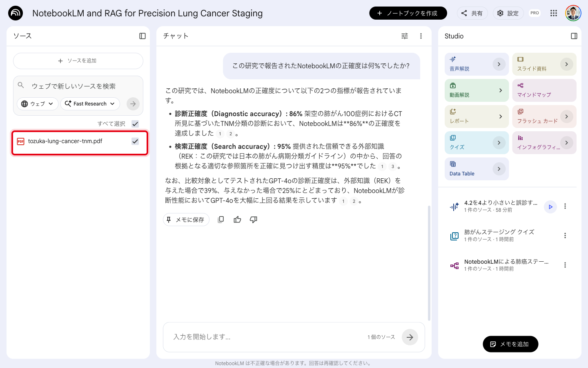Click ソースを追加 button

coord(78,61)
